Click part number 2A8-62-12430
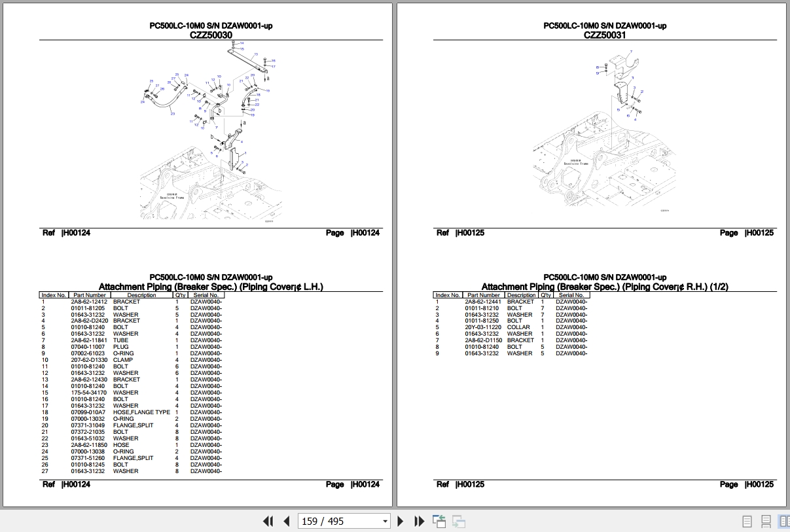 [x=89, y=380]
